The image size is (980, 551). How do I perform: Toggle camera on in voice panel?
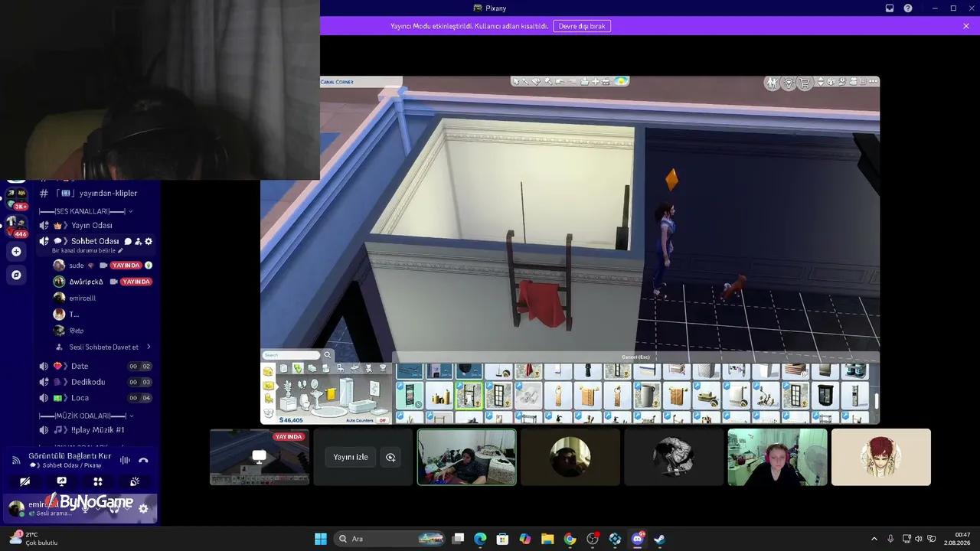[x=25, y=482]
